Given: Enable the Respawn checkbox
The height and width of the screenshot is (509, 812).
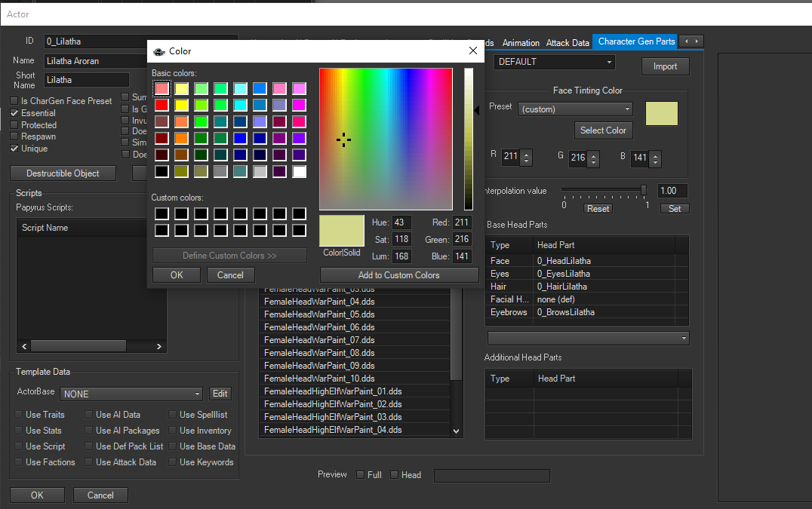Looking at the screenshot, I should coord(14,136).
